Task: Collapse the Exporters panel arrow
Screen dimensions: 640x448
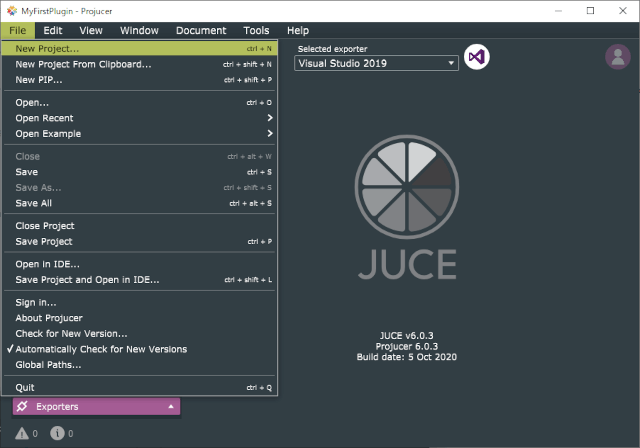Action: 171,406
